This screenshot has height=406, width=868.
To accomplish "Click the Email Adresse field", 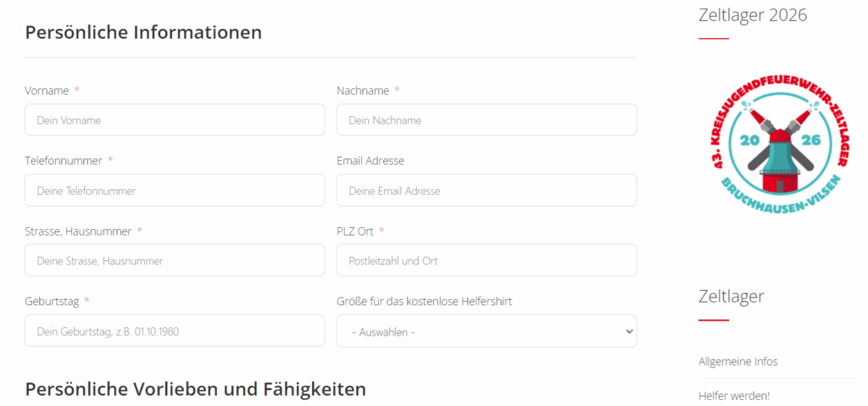I will tap(487, 191).
